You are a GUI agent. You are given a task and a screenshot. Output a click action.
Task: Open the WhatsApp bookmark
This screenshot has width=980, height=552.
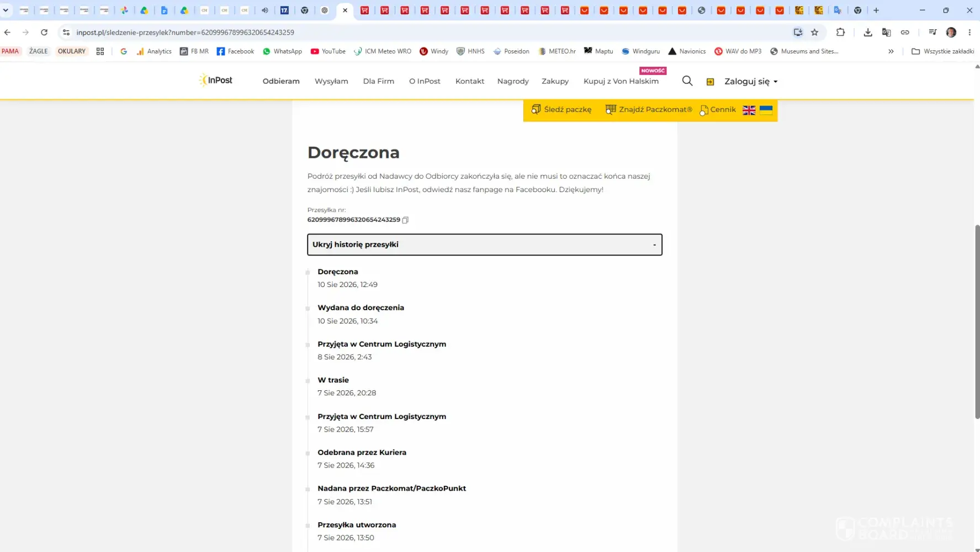tap(282, 51)
